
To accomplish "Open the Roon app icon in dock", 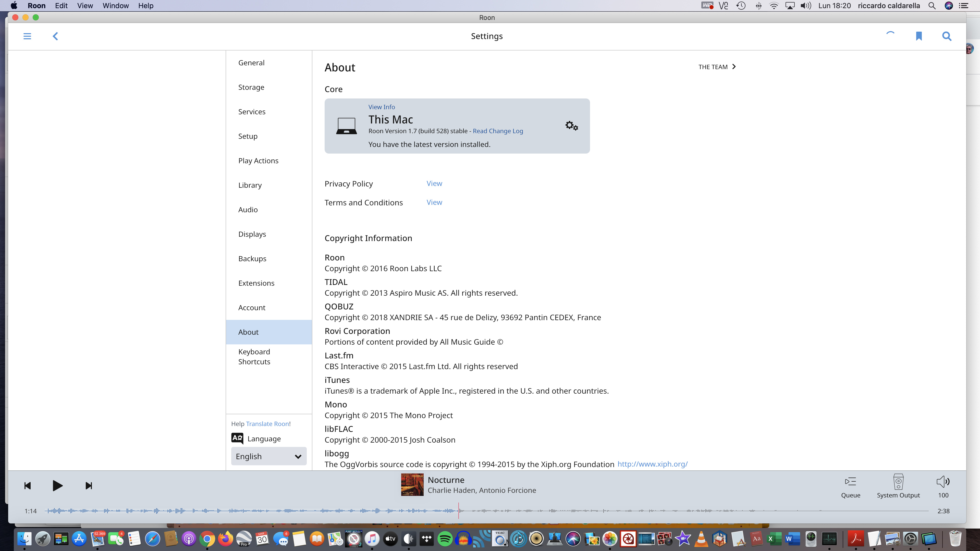I will (409, 539).
